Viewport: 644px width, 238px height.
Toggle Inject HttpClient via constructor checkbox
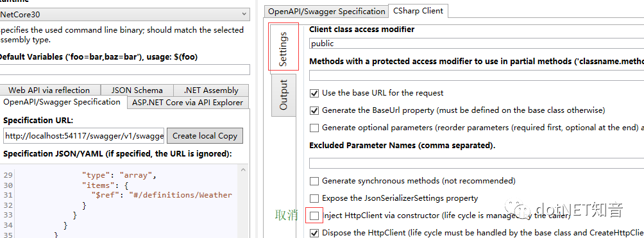tap(314, 216)
